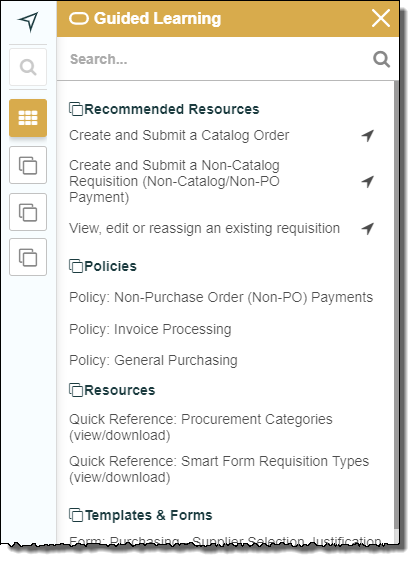
Task: Click the first stacked-pages icon in sidebar
Action: [28, 165]
